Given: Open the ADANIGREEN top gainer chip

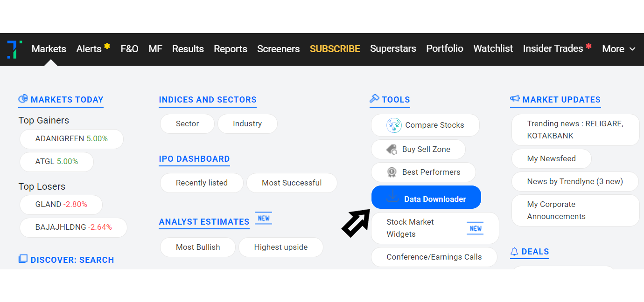Looking at the screenshot, I should tap(71, 139).
